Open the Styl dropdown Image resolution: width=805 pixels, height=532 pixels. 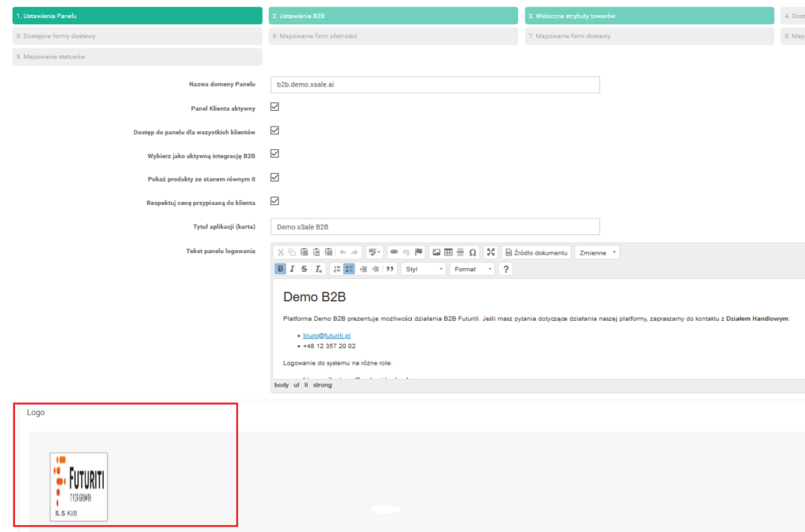424,269
